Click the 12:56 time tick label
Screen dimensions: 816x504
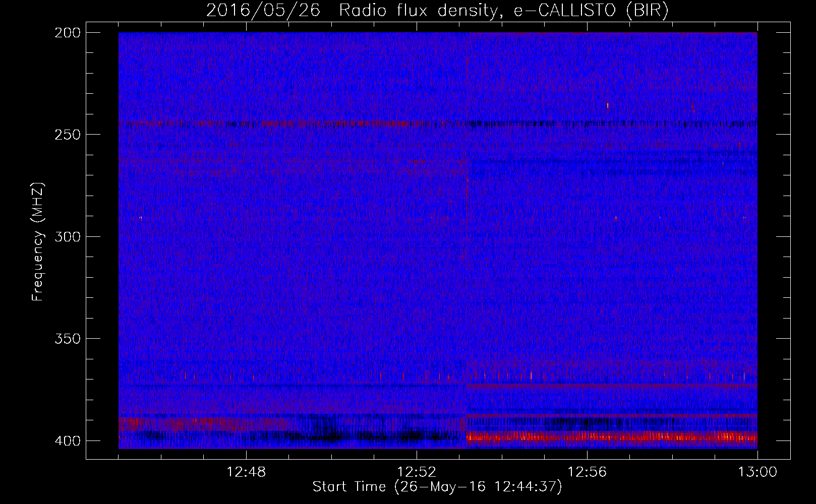pyautogui.click(x=587, y=472)
